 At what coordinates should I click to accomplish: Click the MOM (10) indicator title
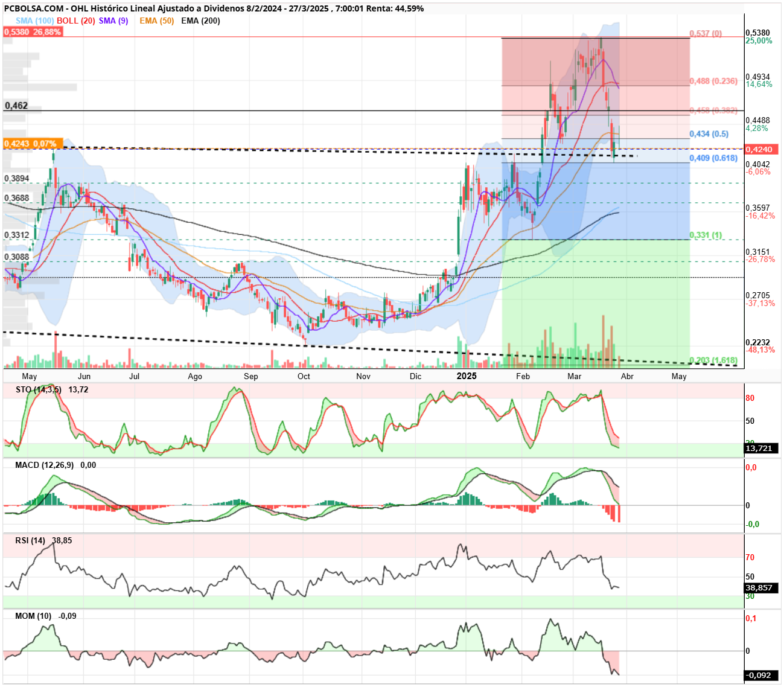pos(33,616)
